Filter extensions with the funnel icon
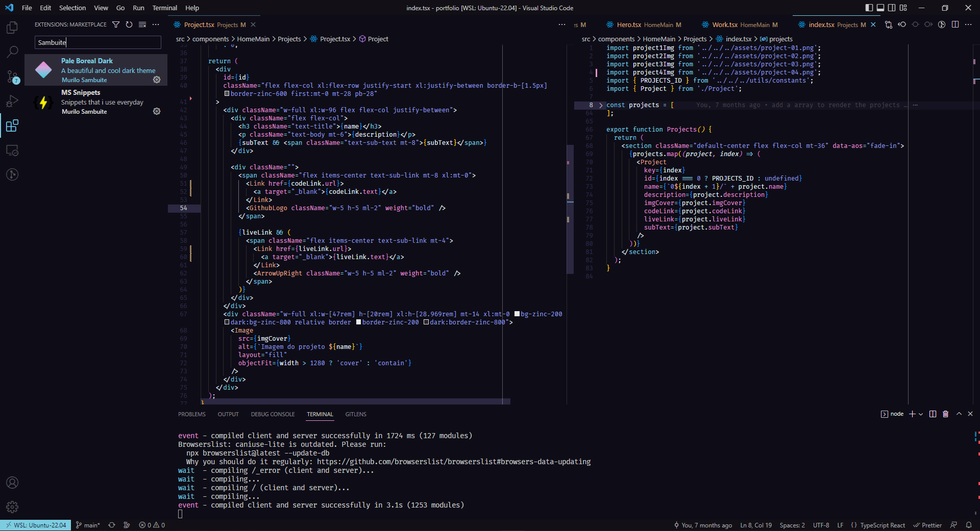Viewport: 980px width, 531px height. (x=116, y=24)
